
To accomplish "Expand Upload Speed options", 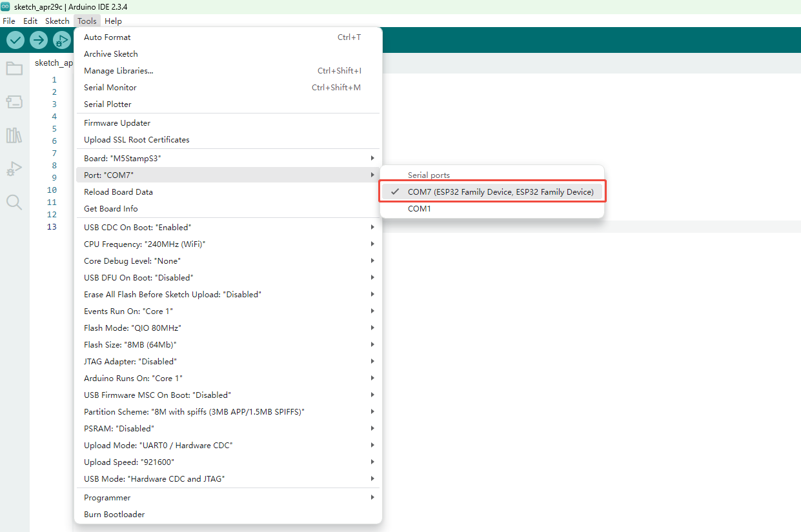I will pyautogui.click(x=228, y=462).
